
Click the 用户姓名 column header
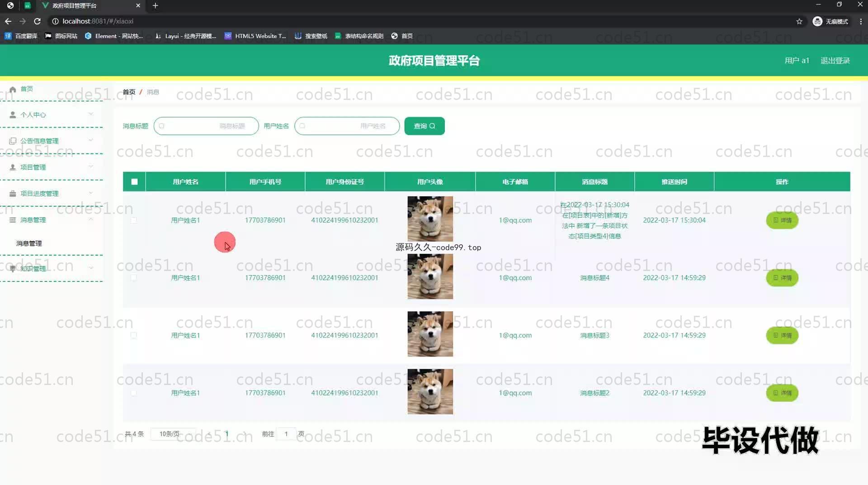(x=185, y=182)
